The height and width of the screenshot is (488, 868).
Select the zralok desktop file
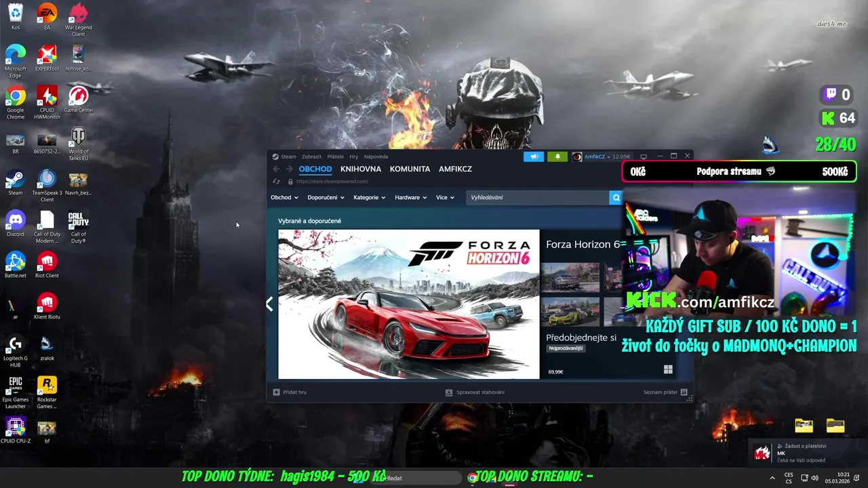(47, 348)
